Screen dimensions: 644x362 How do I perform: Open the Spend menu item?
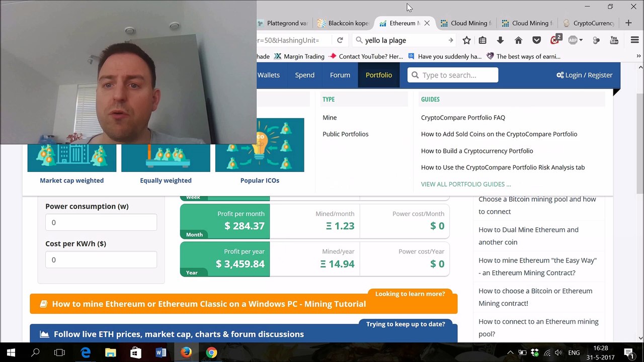304,75
